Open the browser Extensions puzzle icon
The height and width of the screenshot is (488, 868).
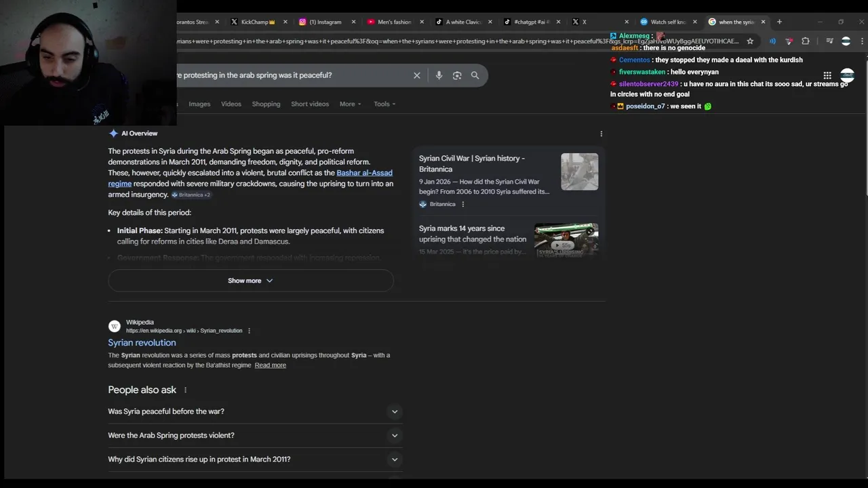pyautogui.click(x=806, y=41)
